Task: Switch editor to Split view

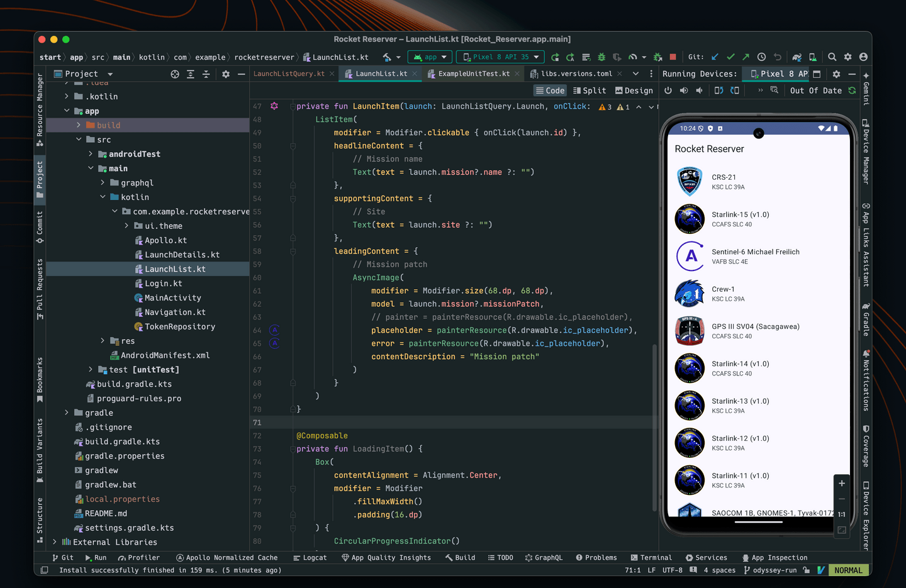Action: coord(590,90)
